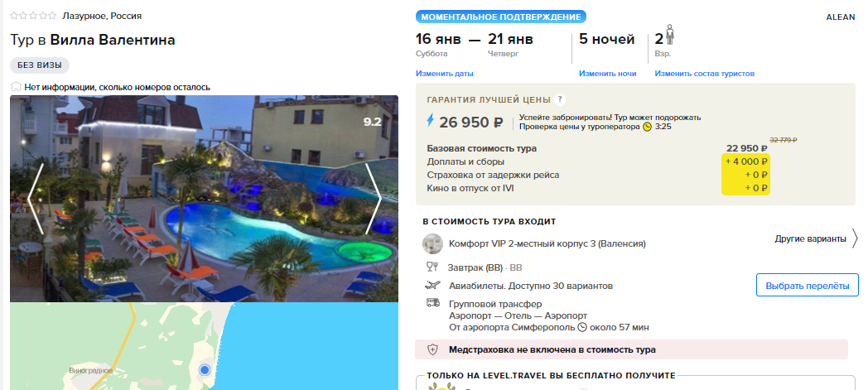Open Изменить состав туристов selector
This screenshot has width=868, height=390.
704,74
